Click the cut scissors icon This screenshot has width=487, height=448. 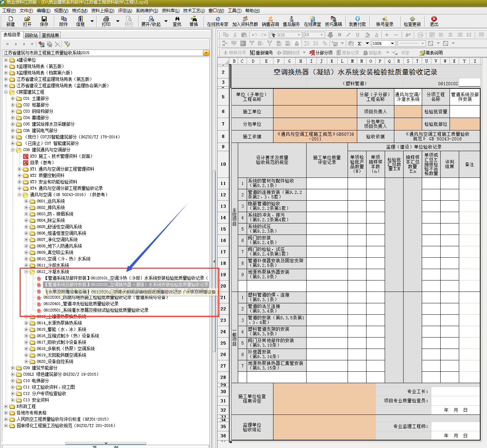pyautogui.click(x=235, y=35)
